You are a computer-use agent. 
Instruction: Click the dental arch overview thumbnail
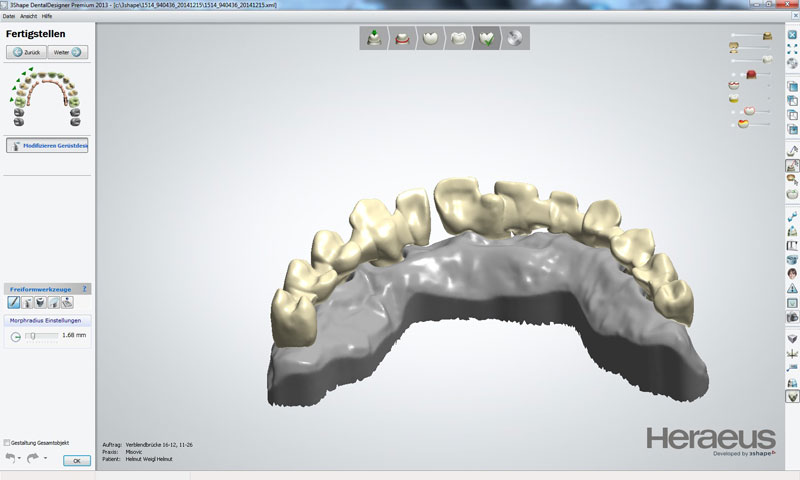46,98
